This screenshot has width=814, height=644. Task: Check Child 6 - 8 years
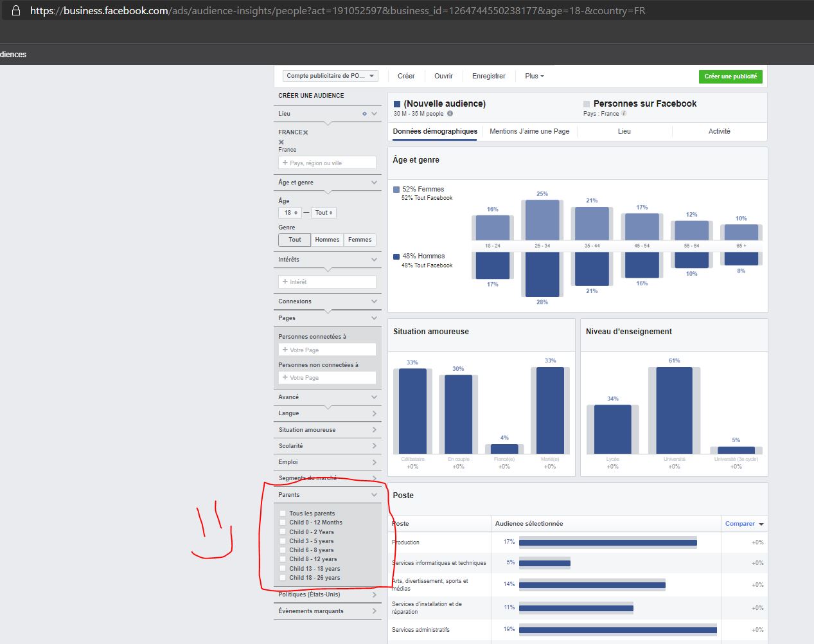point(283,550)
